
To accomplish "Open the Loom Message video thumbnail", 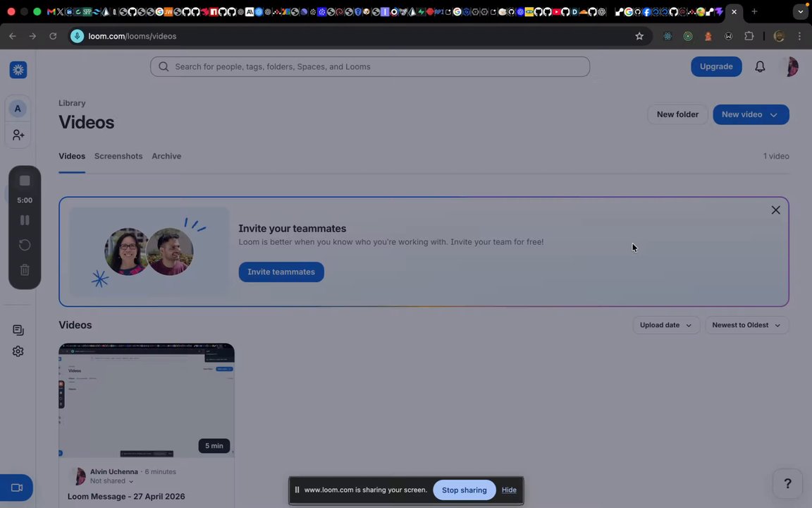I will point(147,400).
